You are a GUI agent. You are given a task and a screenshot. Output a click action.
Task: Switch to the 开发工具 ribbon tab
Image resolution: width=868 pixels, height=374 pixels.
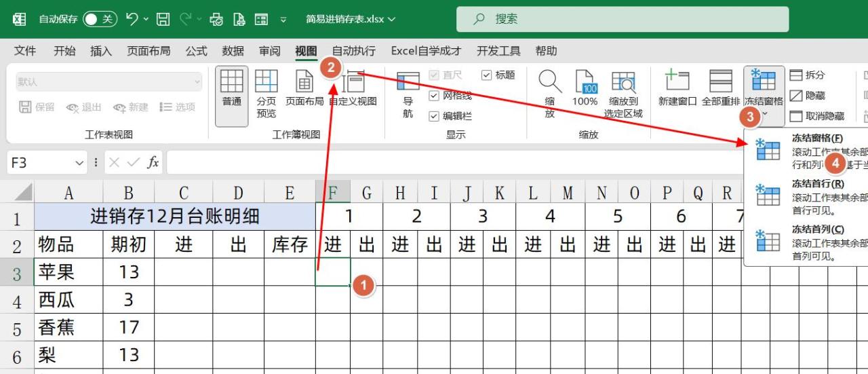(498, 51)
